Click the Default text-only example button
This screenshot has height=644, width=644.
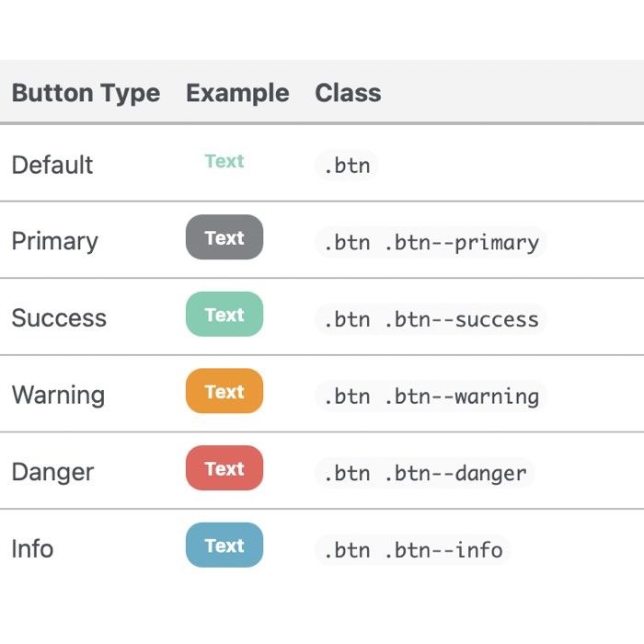coord(224,161)
